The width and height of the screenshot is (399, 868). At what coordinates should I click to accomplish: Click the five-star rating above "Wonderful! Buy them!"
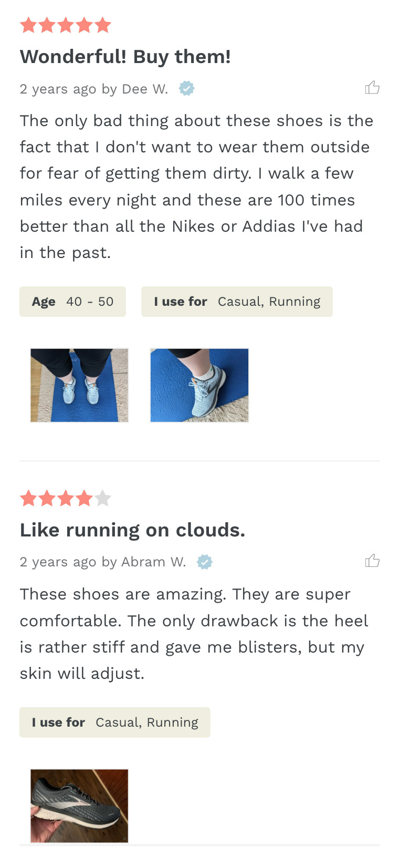tap(66, 25)
